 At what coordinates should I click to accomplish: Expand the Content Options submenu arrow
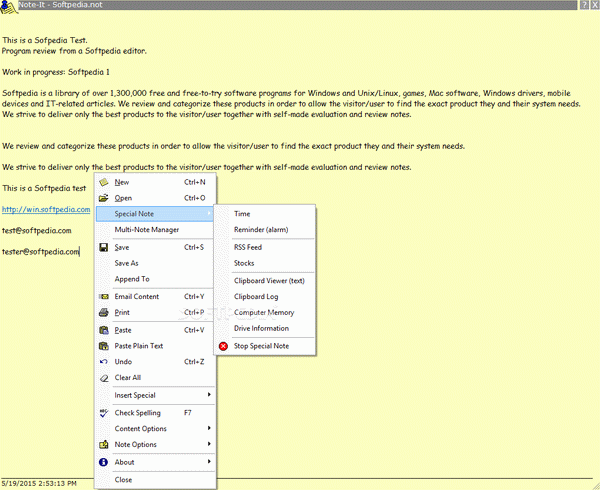(x=209, y=428)
